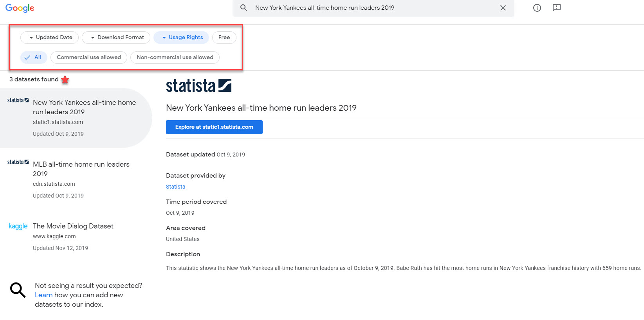Click the Google logo
Image resolution: width=644 pixels, height=320 pixels.
[20, 8]
